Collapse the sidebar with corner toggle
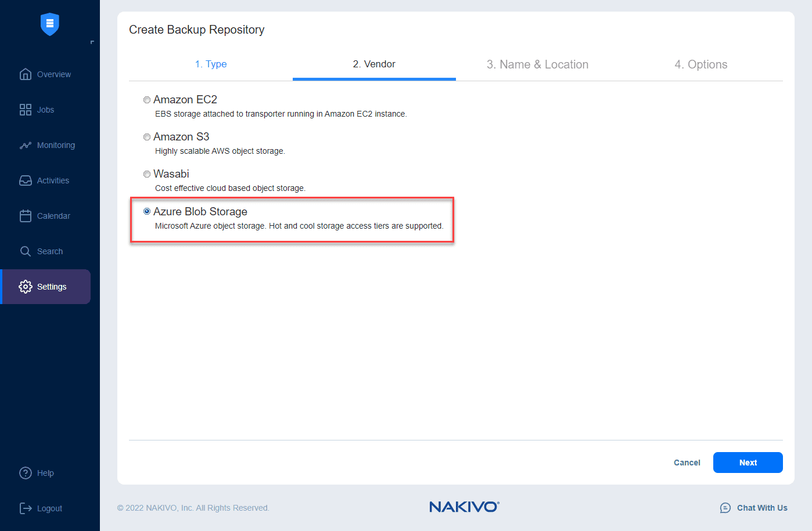 pos(92,42)
